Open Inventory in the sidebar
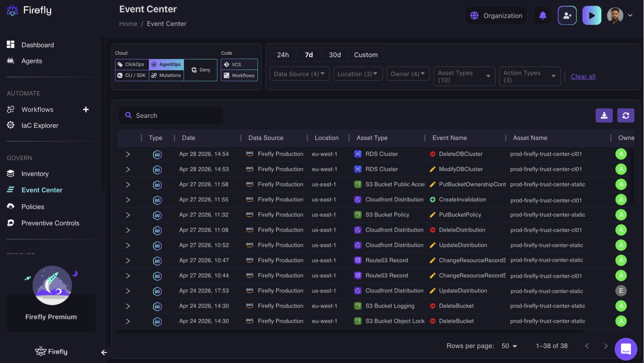This screenshot has width=644, height=363. click(35, 174)
